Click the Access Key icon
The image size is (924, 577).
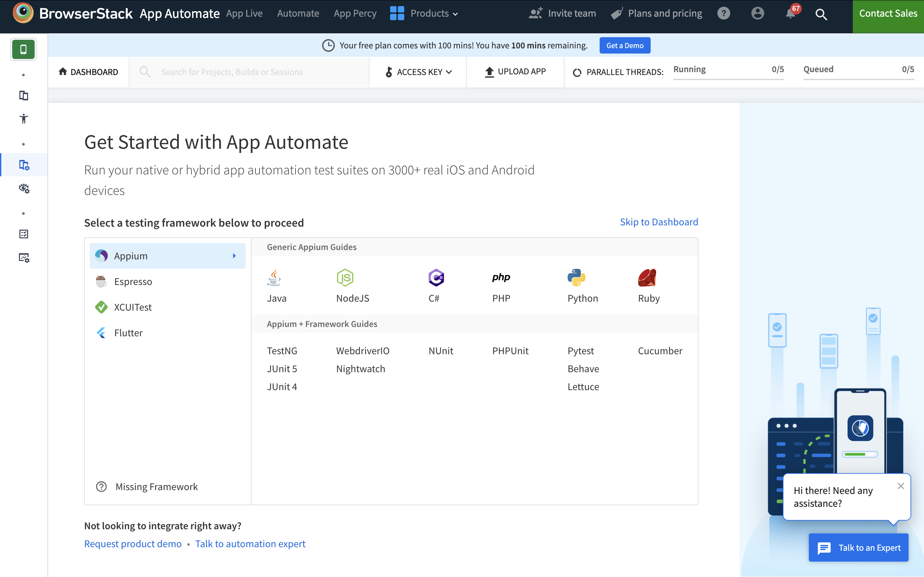coord(389,72)
